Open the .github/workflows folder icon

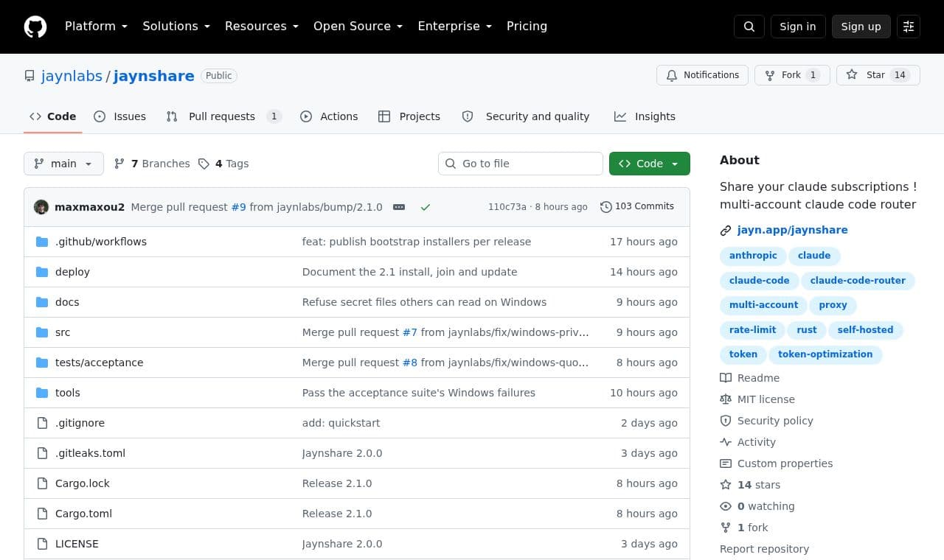tap(42, 242)
